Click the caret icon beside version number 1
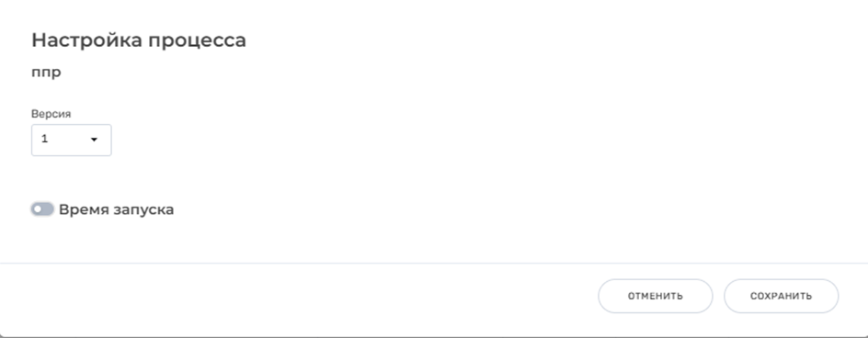The image size is (868, 338). (94, 140)
